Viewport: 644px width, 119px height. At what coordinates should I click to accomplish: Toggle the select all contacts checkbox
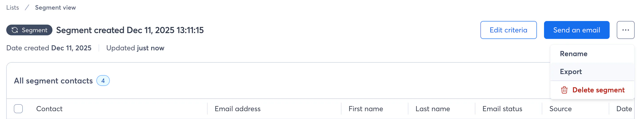pyautogui.click(x=18, y=109)
